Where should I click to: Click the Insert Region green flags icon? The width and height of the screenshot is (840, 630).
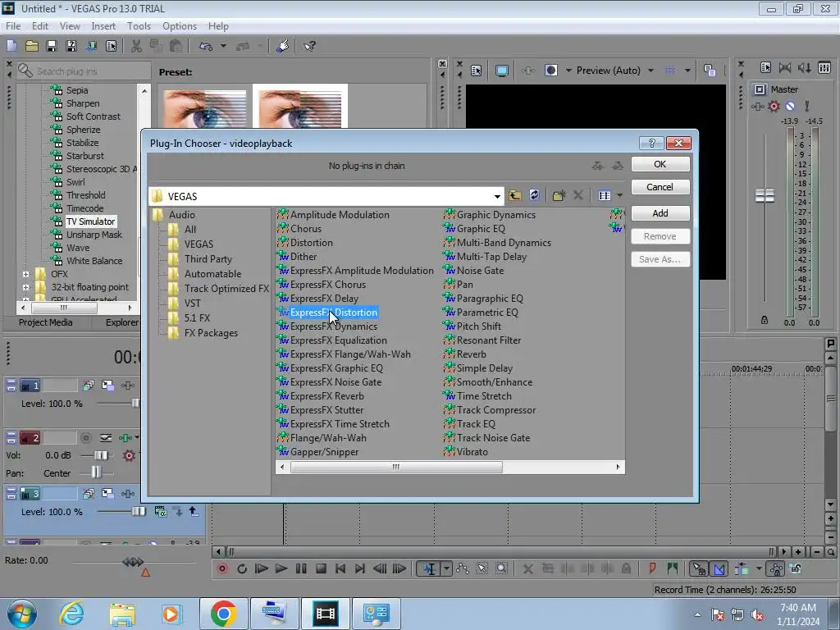(x=672, y=568)
